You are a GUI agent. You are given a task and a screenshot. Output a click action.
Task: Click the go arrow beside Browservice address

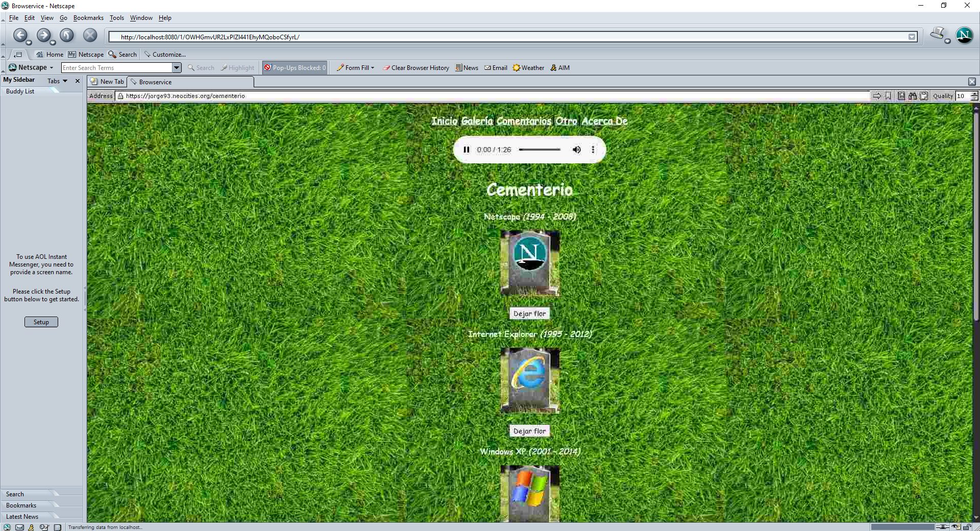877,96
